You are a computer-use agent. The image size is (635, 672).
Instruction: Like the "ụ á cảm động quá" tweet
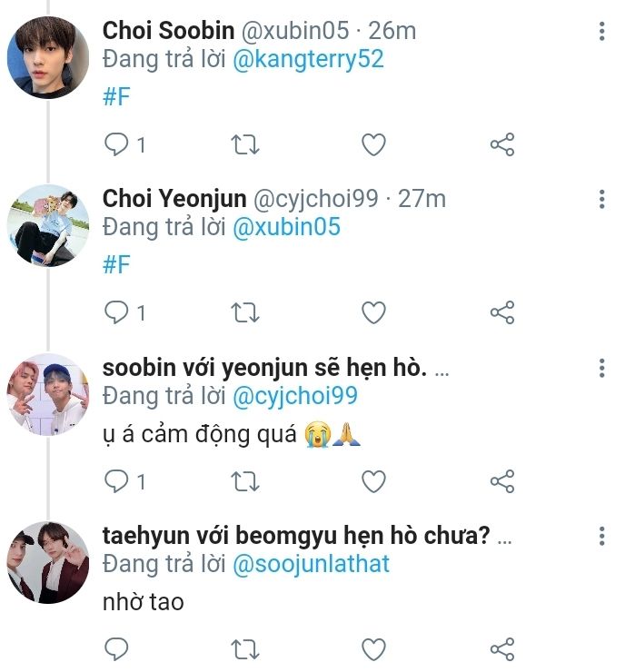373,481
